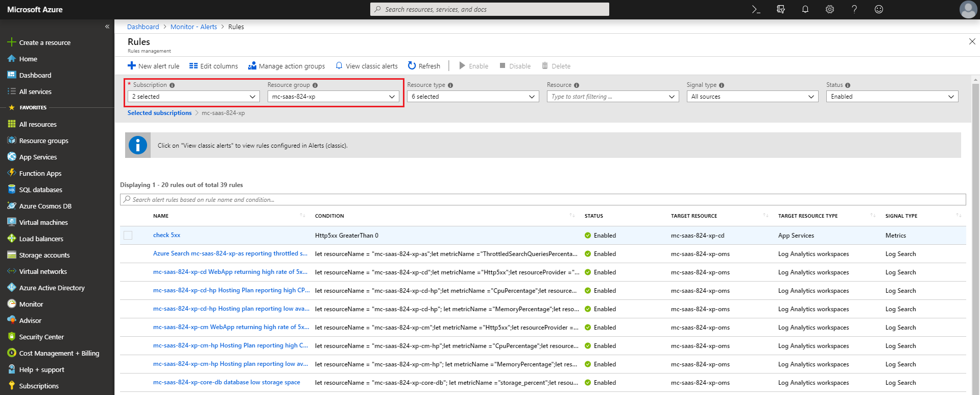The height and width of the screenshot is (395, 980).
Task: Collapse the left sidebar menu
Action: [107, 27]
